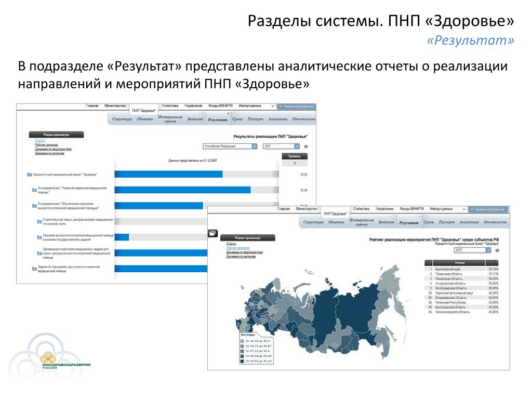Open Фонды ВИНИТИ menu in bar-chart window
This screenshot has height=399, width=532.
click(x=220, y=106)
